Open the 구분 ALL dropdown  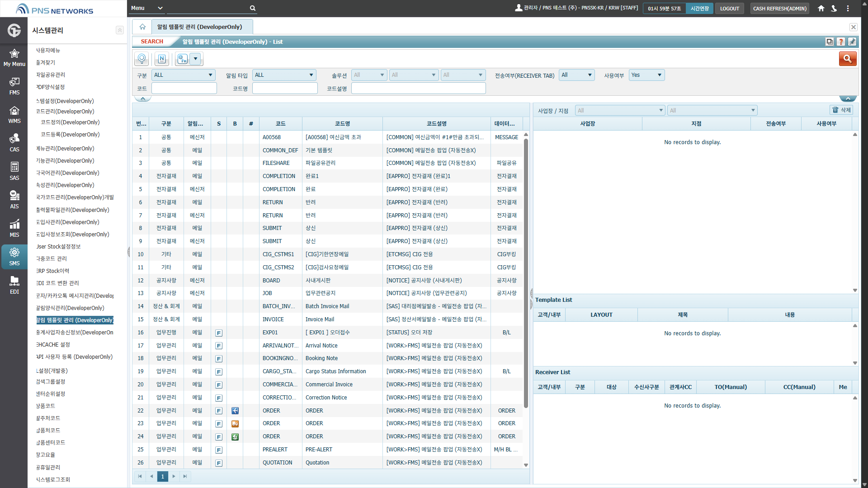(184, 75)
